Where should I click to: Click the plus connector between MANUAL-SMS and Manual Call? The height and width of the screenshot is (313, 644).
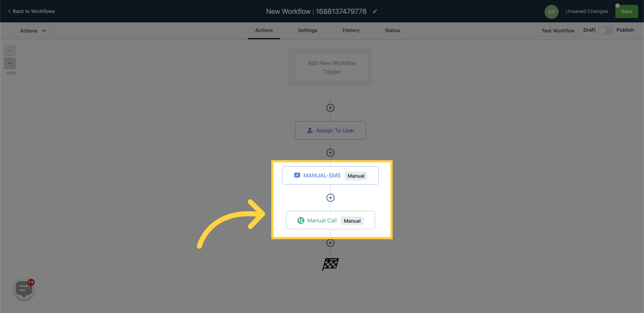tap(331, 198)
